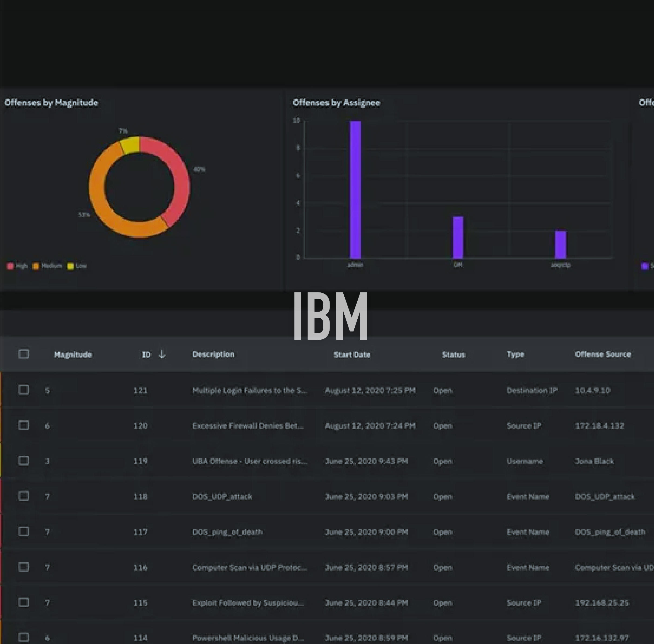The height and width of the screenshot is (644, 654).
Task: Open 'Excessive Firewall Denies Bet...' offense
Action: coord(248,426)
